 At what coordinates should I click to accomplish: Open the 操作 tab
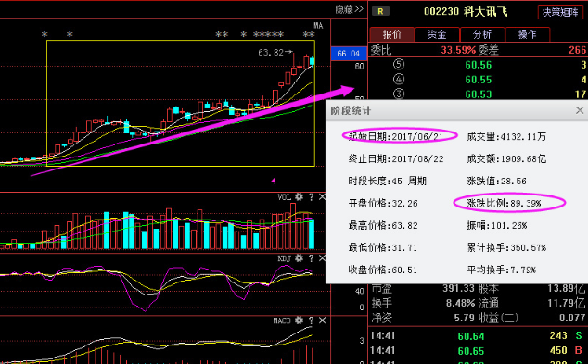pyautogui.click(x=528, y=34)
